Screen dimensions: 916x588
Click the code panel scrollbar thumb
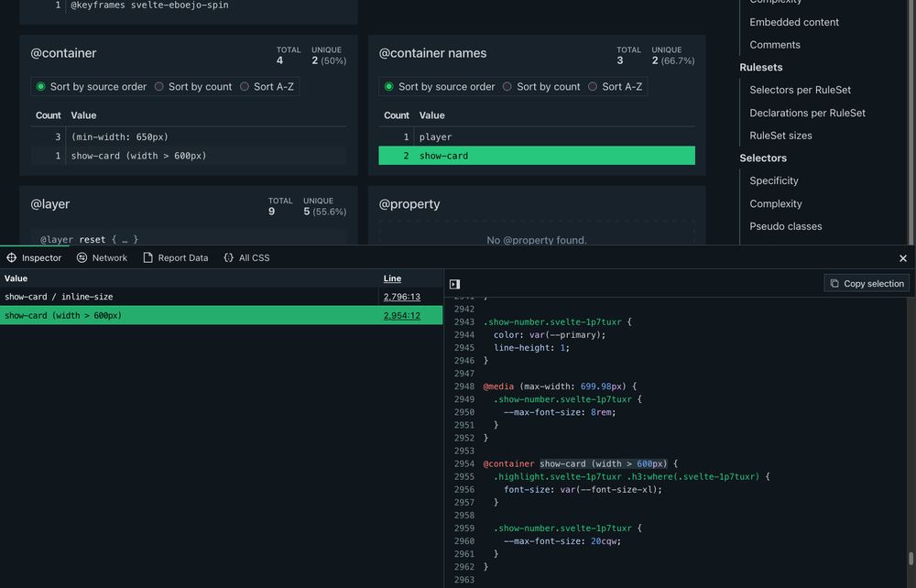tap(911, 558)
